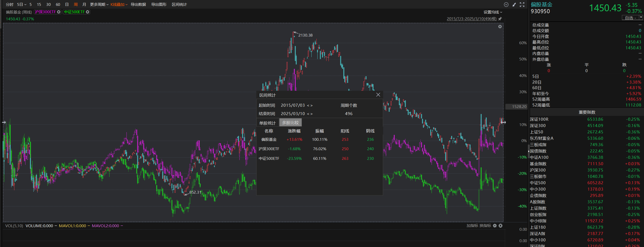The image size is (644, 247).
Task: Switch to 单股统计 tab
Action: tap(267, 123)
